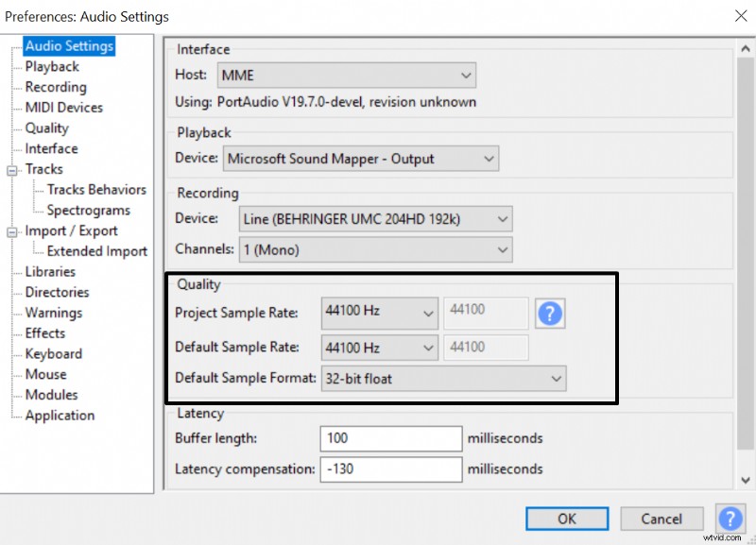Dismiss the dialog with Cancel
Viewport: 756px width, 545px height.
[x=661, y=519]
